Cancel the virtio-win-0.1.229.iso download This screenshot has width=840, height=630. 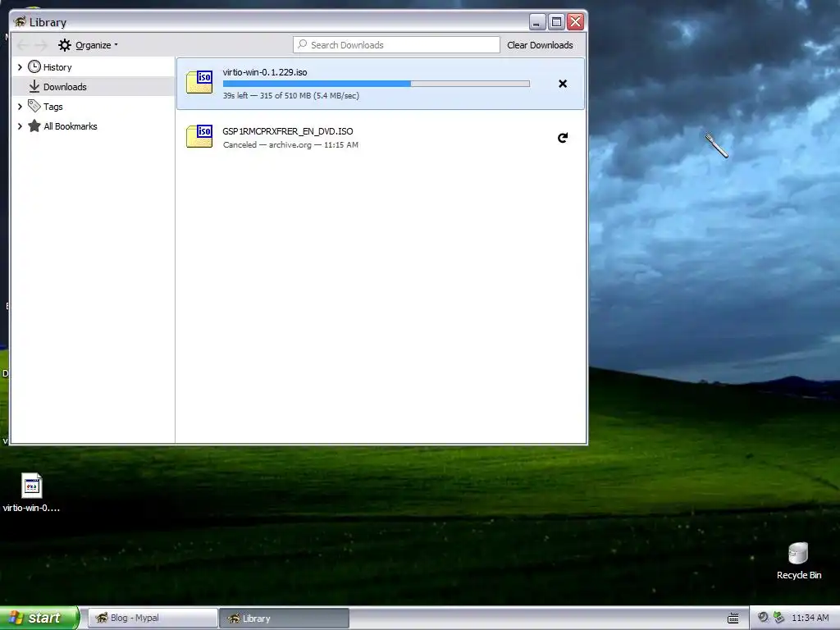563,84
